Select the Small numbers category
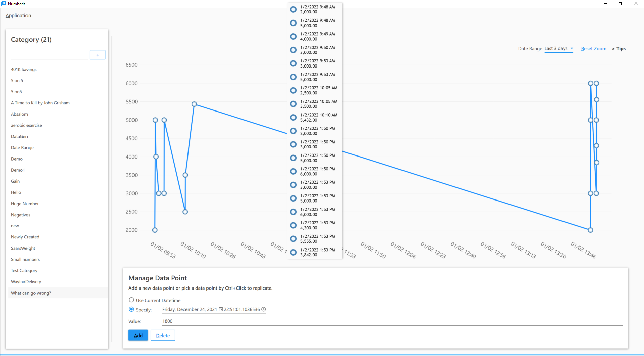The height and width of the screenshot is (356, 644). [58, 259]
